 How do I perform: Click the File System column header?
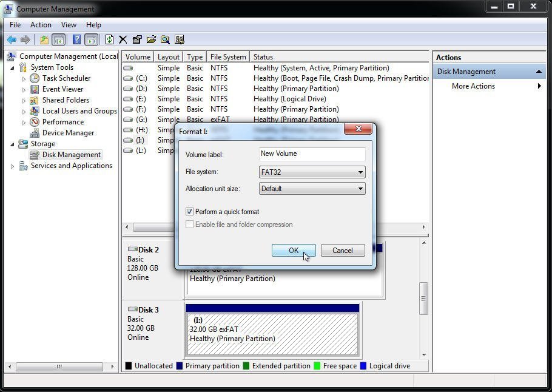[x=228, y=57]
